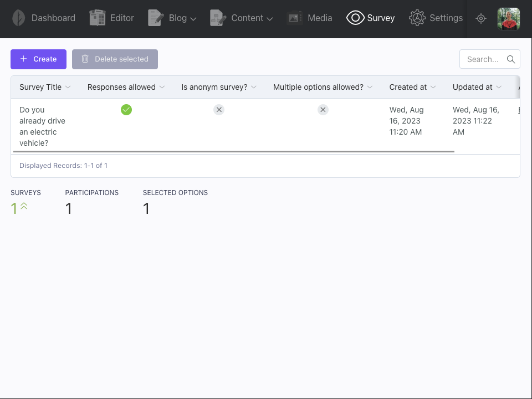Select the 'Do you already drive an electric vehicle?' row
This screenshot has height=399, width=532.
click(265, 126)
